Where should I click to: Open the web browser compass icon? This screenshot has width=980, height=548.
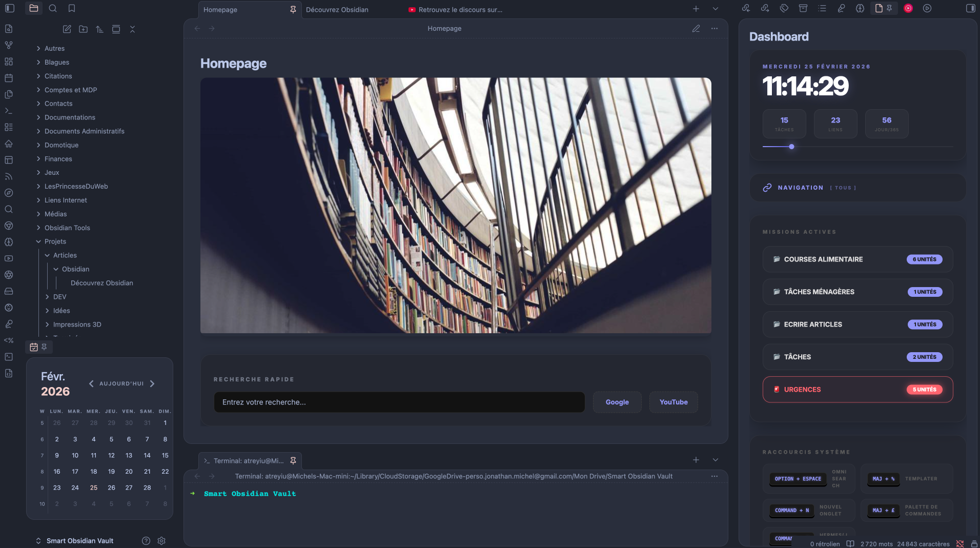pyautogui.click(x=9, y=193)
